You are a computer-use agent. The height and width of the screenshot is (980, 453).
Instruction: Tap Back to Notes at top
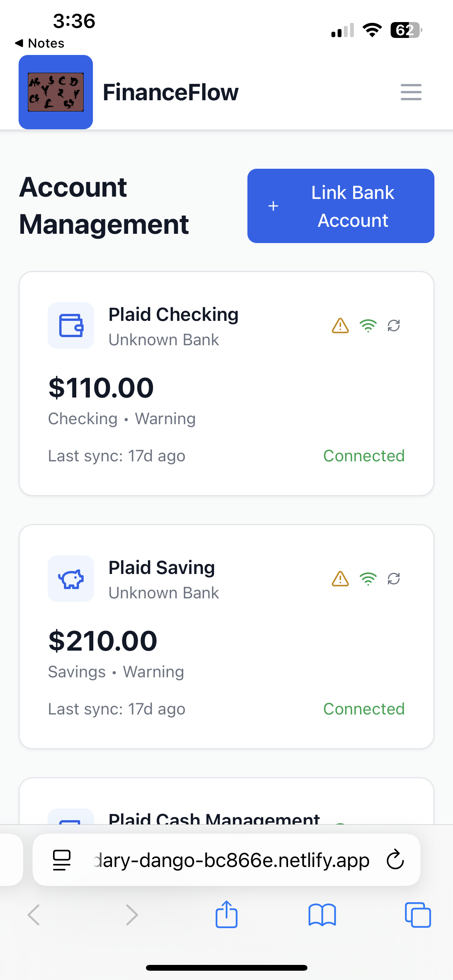[x=39, y=43]
